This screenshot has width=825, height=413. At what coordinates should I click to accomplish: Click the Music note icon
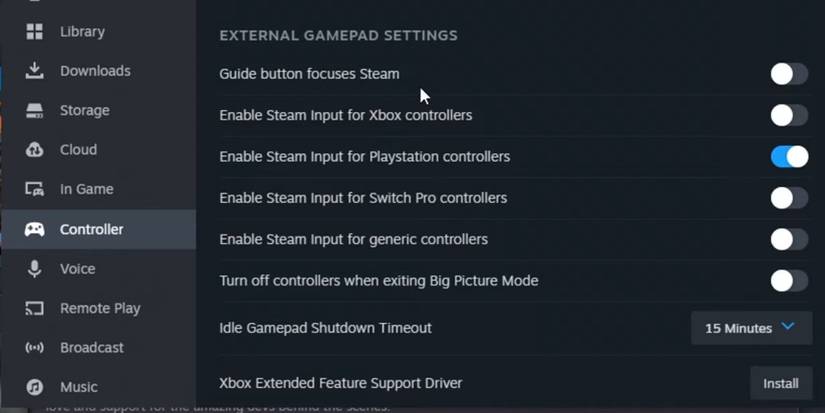(x=35, y=387)
